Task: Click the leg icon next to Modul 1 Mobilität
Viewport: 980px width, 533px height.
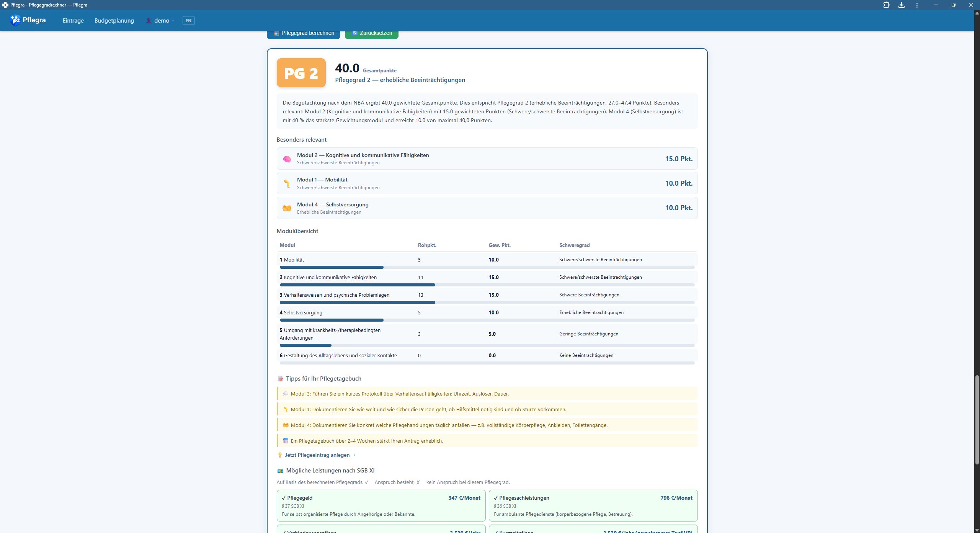Action: [287, 183]
